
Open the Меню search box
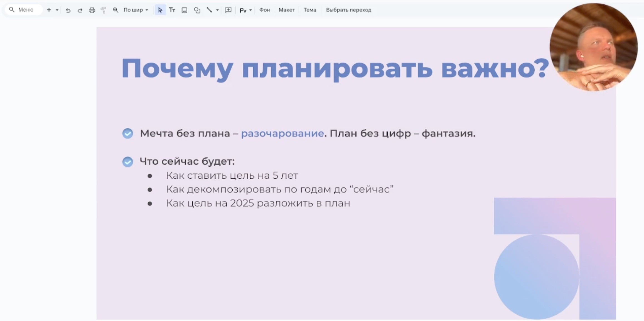[x=24, y=10]
